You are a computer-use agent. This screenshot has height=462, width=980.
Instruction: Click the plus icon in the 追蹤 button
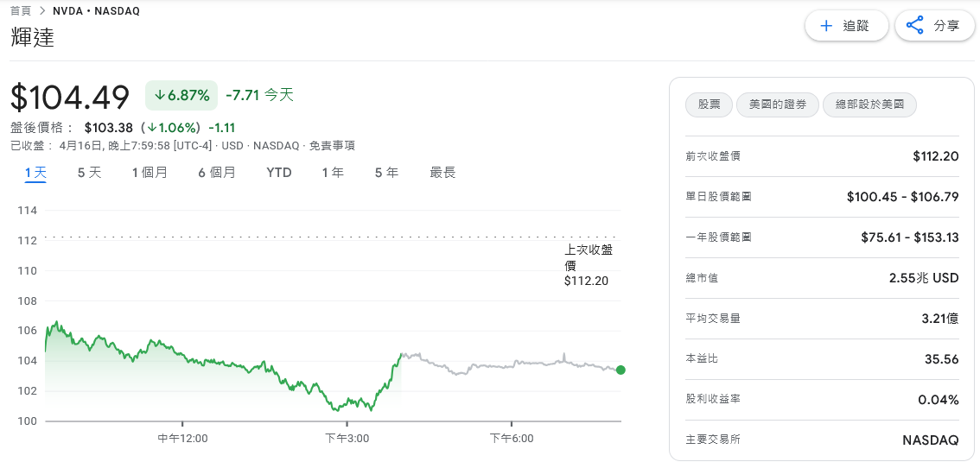pos(826,26)
